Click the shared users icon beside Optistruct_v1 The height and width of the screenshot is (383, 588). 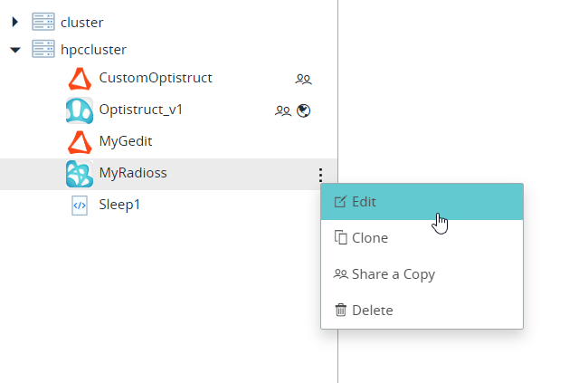point(283,110)
